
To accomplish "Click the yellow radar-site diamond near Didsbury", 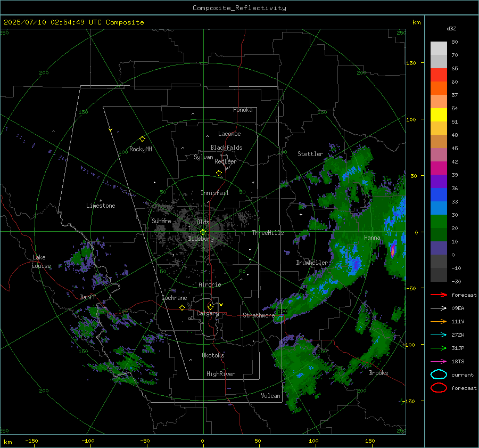I will pos(203,232).
